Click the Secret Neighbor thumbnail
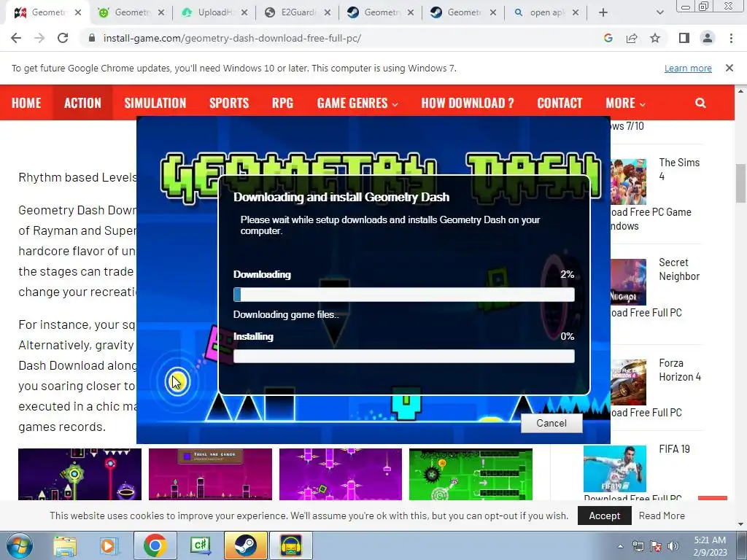 pos(628,282)
